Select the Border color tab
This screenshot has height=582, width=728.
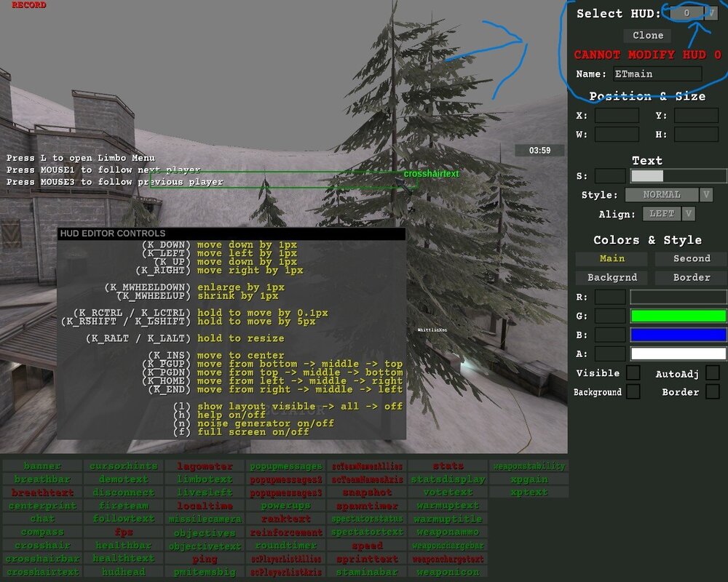point(692,277)
